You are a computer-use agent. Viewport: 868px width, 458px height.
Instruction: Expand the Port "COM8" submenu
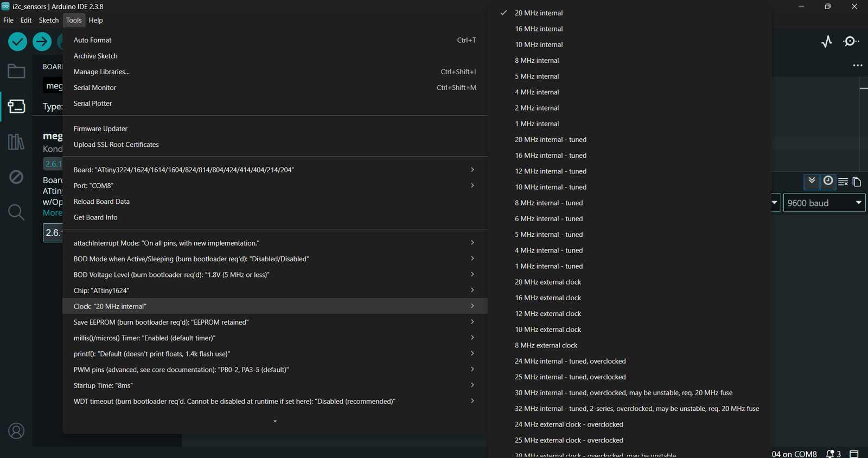tap(275, 186)
